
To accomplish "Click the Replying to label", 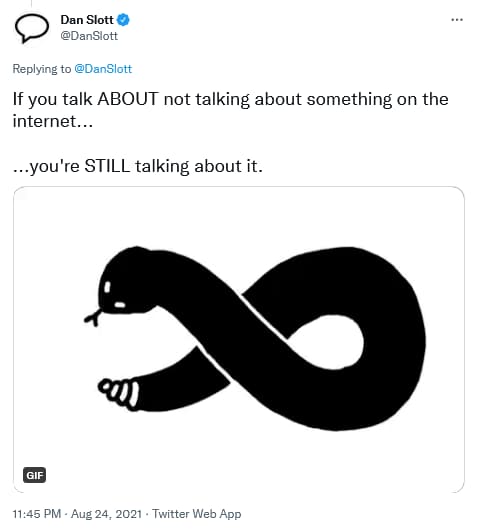I will [42, 69].
